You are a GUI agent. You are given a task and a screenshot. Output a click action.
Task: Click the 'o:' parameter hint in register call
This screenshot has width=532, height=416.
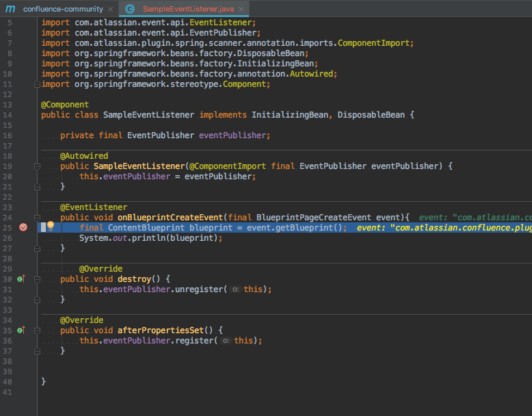coord(226,341)
